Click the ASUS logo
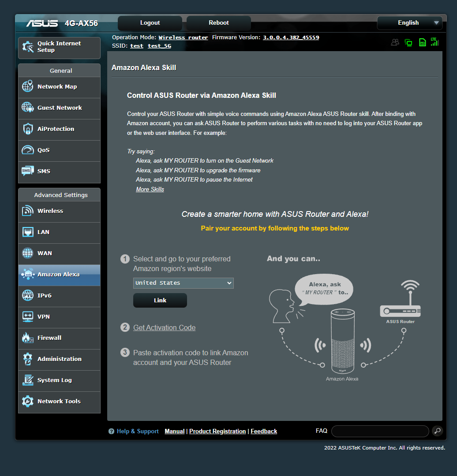457x476 pixels. click(x=42, y=23)
